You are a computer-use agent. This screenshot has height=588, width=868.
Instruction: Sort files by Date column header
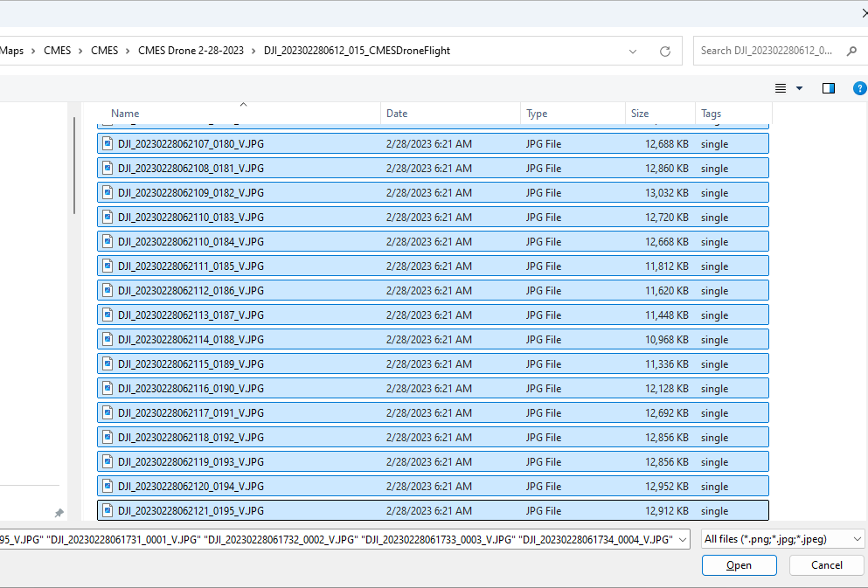pyautogui.click(x=397, y=114)
